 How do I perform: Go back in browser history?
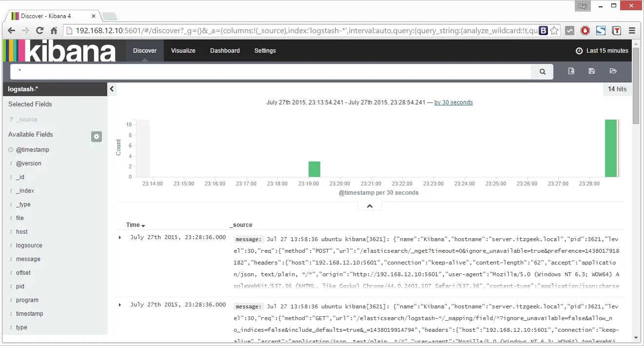pyautogui.click(x=12, y=31)
